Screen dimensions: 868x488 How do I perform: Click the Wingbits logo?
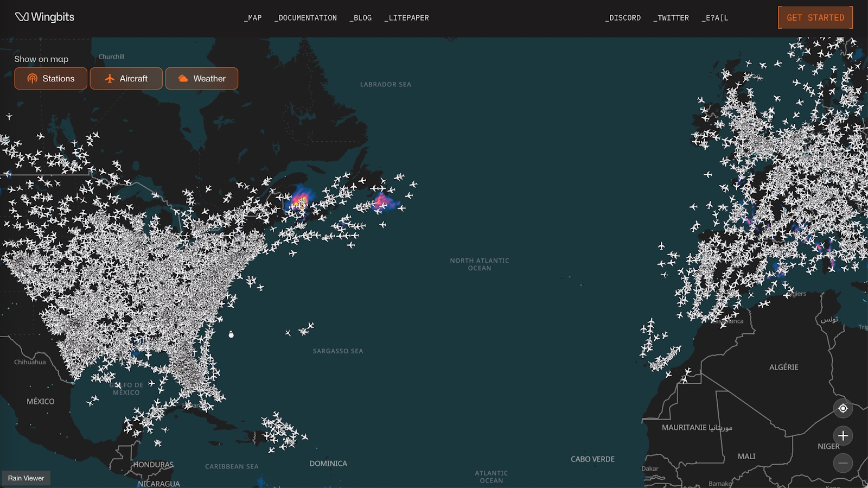44,17
